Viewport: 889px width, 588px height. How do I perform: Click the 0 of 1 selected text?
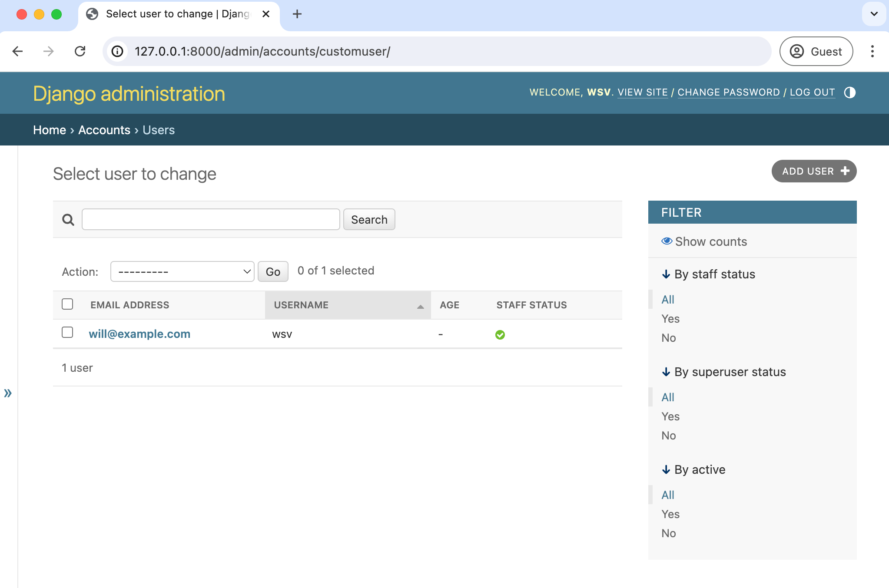pos(336,271)
